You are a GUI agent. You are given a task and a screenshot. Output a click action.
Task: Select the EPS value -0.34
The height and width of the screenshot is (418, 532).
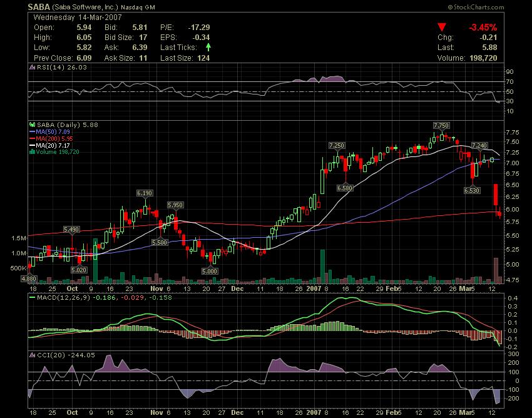coord(201,38)
